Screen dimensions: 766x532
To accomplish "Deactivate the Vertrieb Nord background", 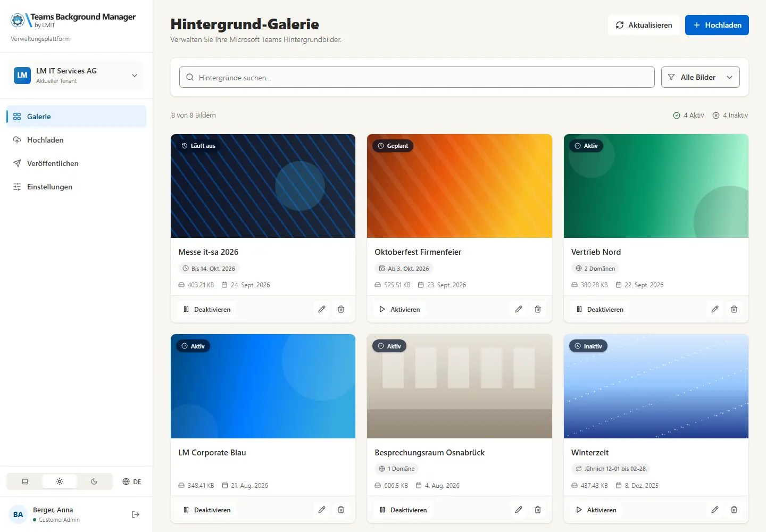I will pos(600,309).
